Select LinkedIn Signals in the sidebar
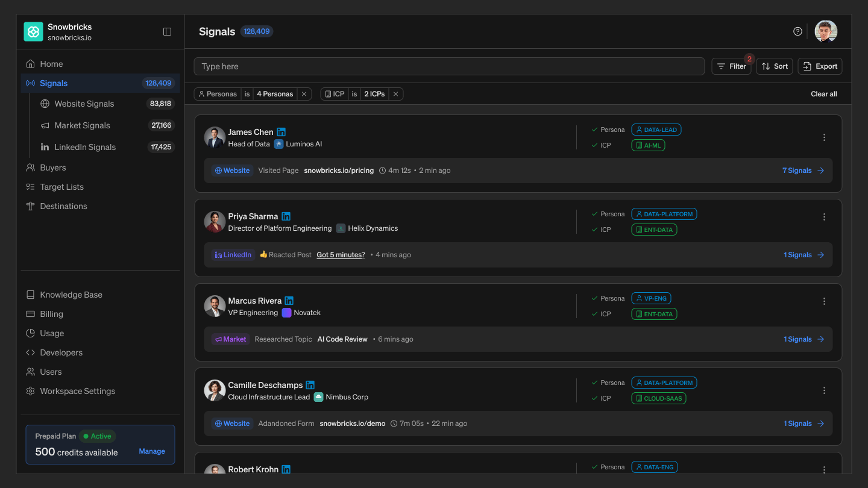The height and width of the screenshot is (488, 868). 106,147
